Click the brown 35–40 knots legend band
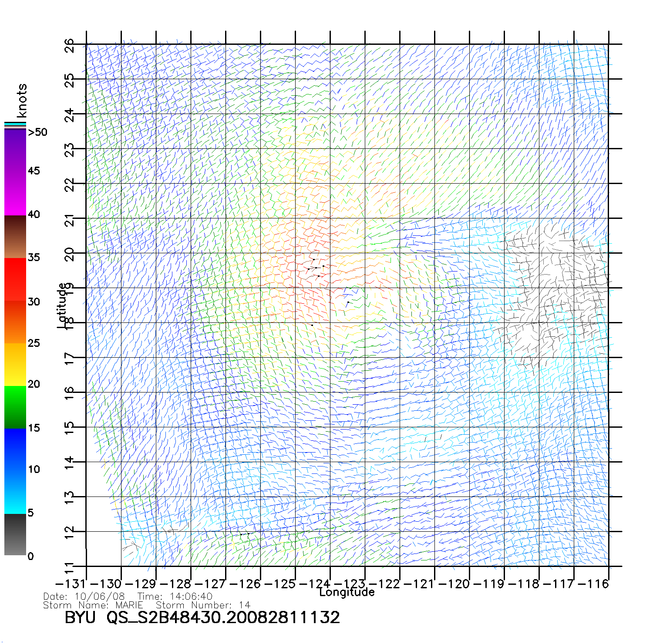This screenshot has height=644, width=653. tap(15, 237)
